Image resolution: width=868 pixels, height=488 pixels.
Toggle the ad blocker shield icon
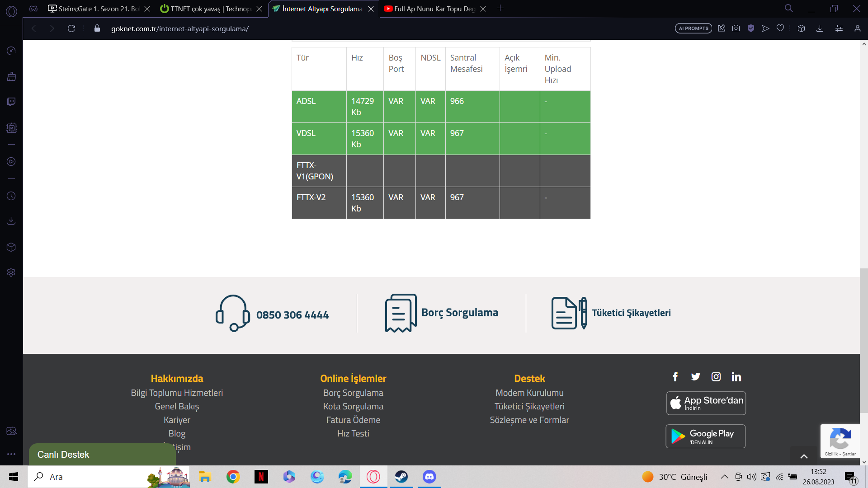pyautogui.click(x=751, y=28)
